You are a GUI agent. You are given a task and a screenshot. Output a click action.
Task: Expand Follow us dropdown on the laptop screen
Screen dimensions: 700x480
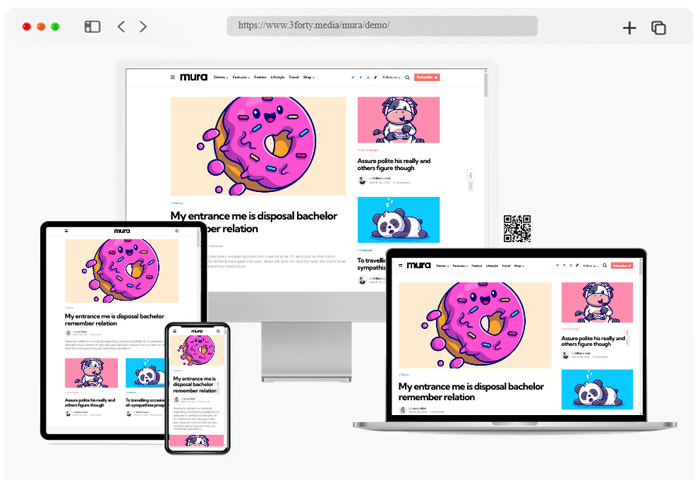[590, 266]
